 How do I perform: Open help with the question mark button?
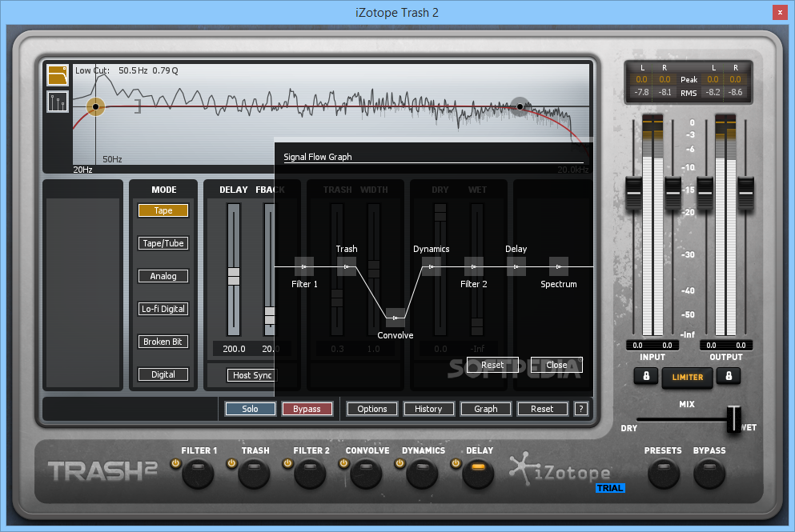click(x=581, y=409)
